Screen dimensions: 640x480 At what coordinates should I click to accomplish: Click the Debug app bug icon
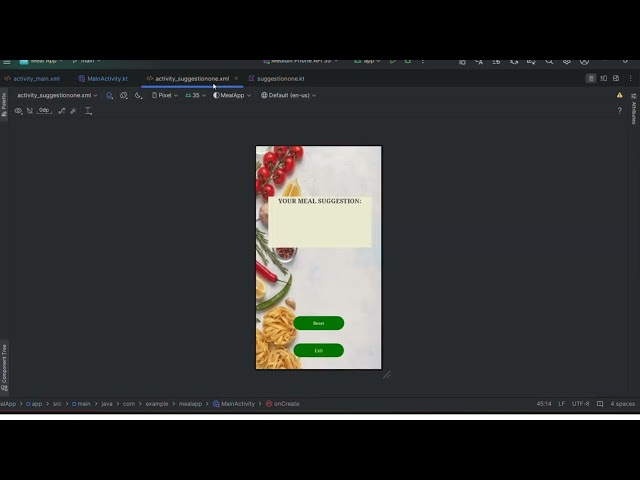pyautogui.click(x=407, y=62)
